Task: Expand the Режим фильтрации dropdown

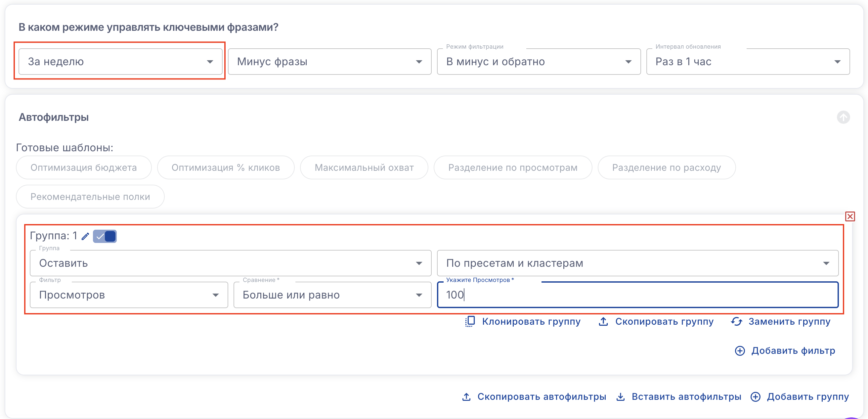Action: 539,62
